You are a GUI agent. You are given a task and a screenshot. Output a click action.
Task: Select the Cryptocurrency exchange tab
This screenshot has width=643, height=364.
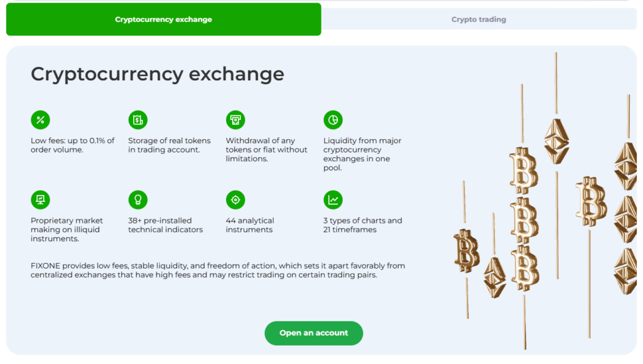(x=163, y=19)
